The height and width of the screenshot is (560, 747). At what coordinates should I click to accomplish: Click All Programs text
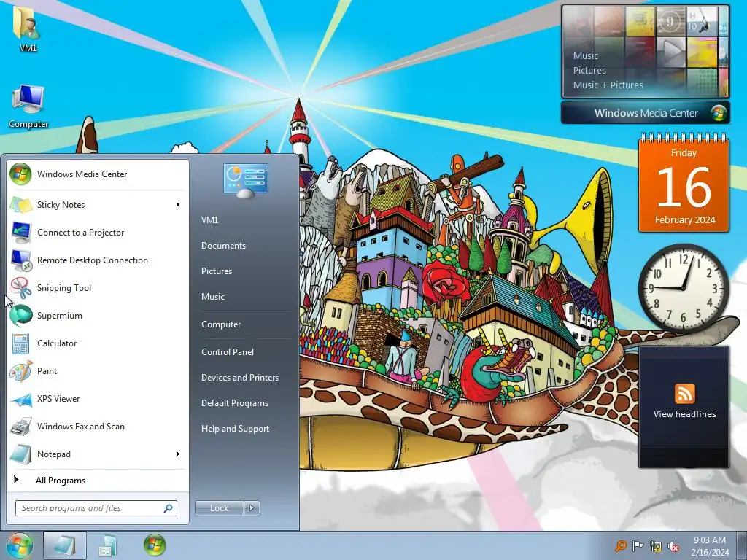(x=61, y=481)
